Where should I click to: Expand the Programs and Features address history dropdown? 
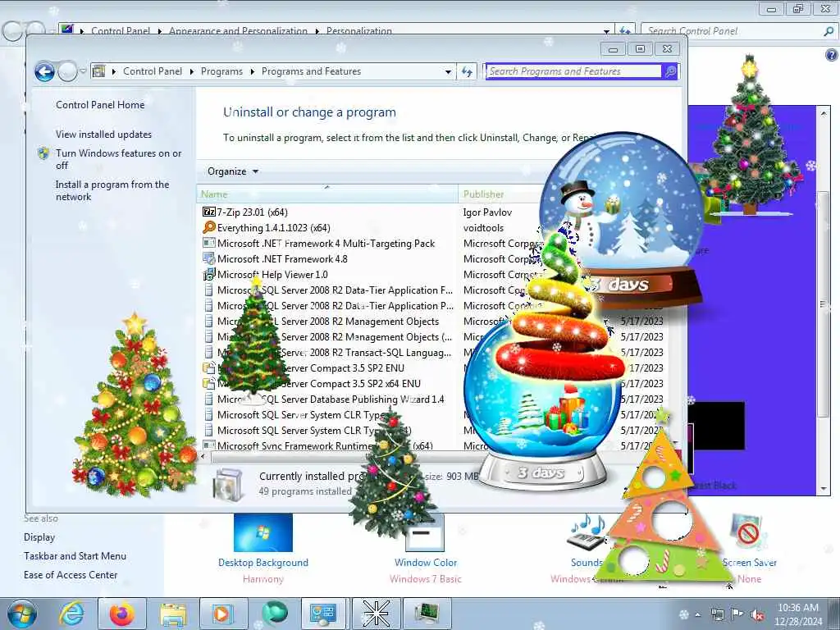coord(448,71)
